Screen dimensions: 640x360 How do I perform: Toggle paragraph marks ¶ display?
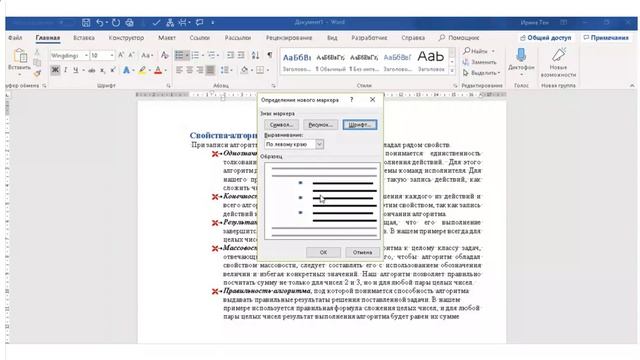[x=270, y=55]
